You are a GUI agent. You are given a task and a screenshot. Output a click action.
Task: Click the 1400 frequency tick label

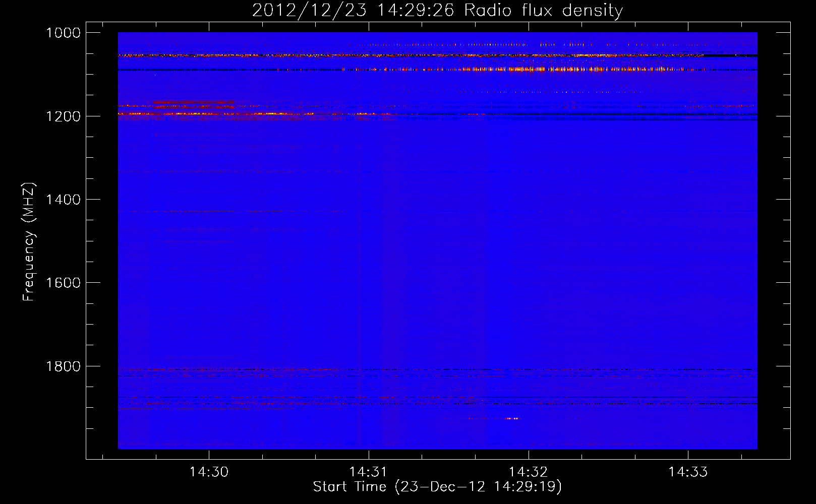[63, 200]
